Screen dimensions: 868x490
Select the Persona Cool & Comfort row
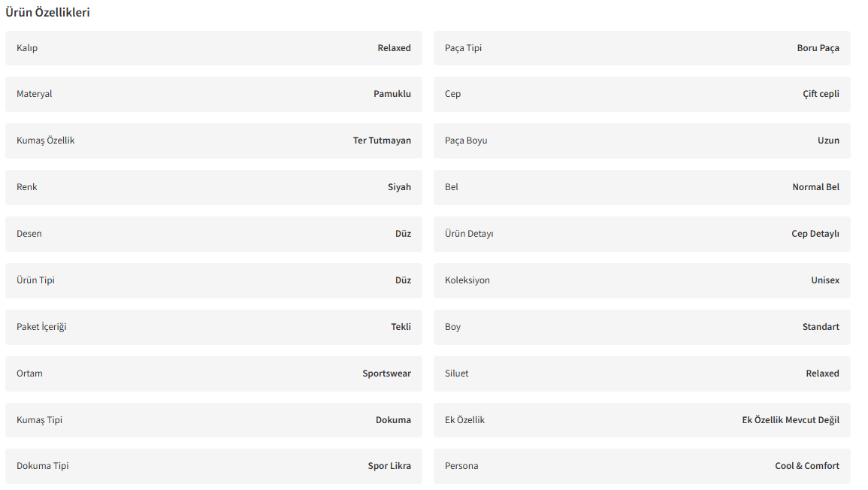point(642,466)
